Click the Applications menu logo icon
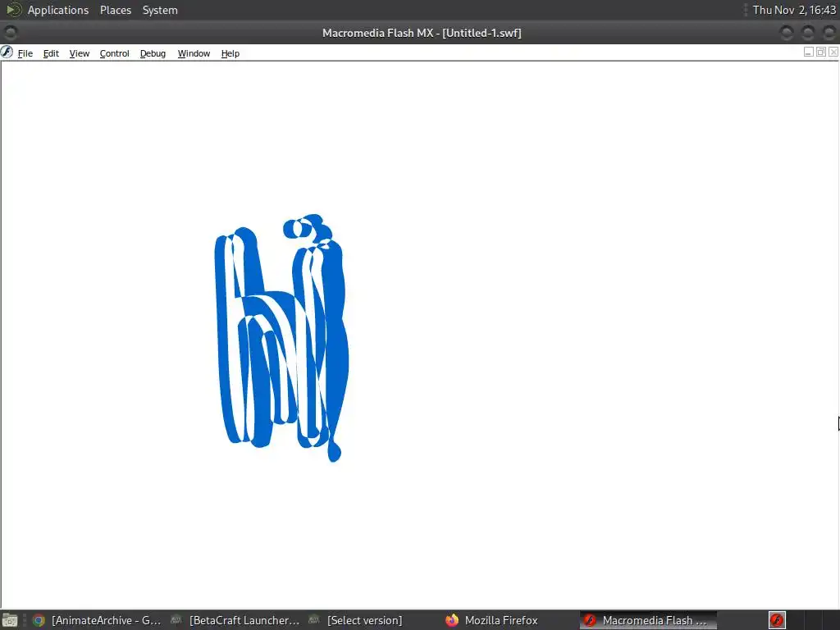The width and height of the screenshot is (840, 630). [x=13, y=10]
